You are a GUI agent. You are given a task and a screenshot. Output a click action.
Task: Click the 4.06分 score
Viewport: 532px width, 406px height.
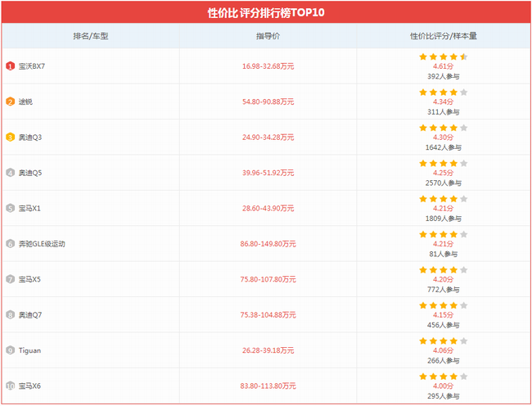click(443, 350)
